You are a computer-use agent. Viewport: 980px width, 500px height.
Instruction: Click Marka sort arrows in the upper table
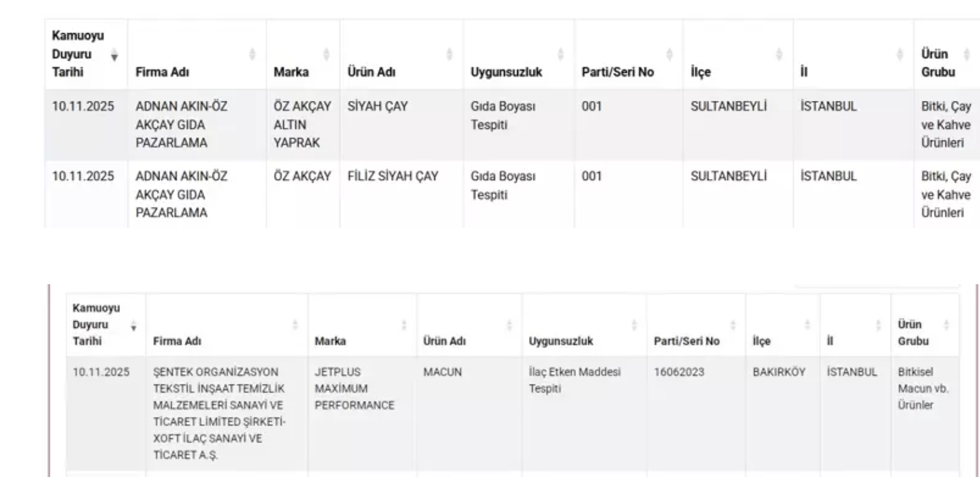(x=325, y=55)
